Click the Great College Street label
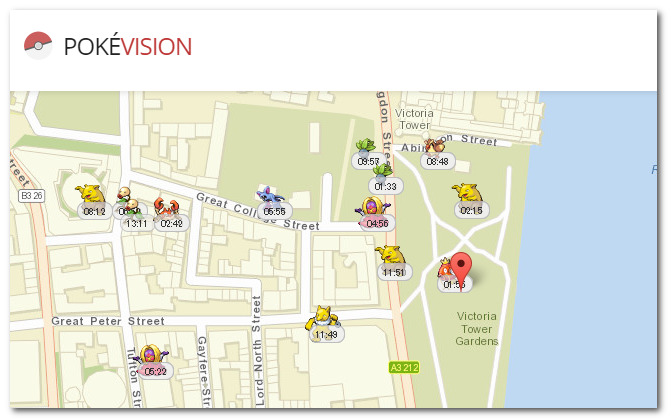668x419 pixels. tap(258, 211)
